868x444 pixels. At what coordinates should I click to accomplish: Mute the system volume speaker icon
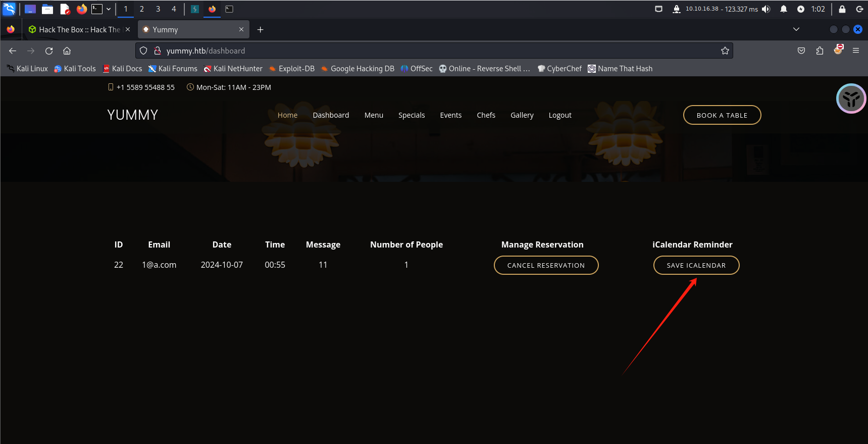pos(766,9)
